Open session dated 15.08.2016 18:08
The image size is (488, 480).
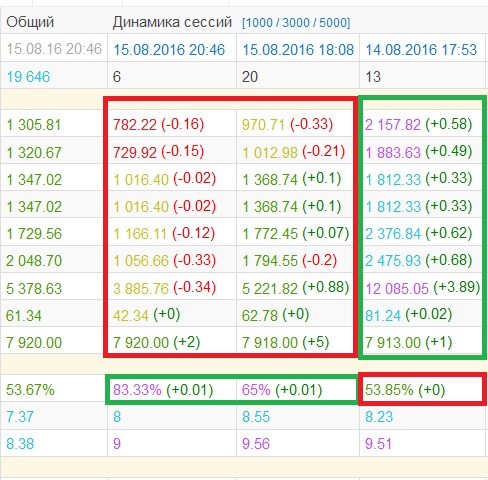pos(298,50)
